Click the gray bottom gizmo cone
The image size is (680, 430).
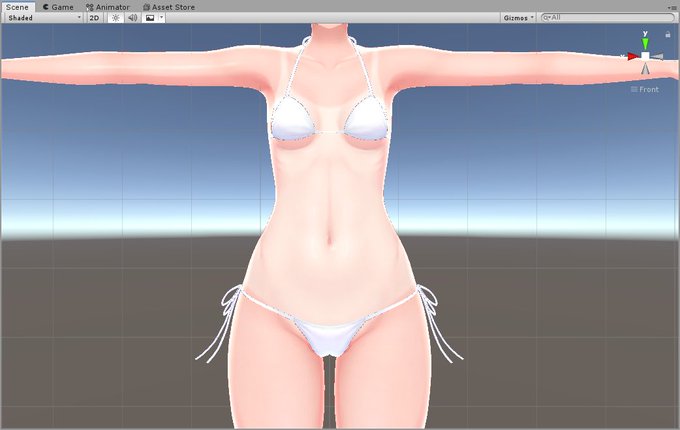(646, 68)
